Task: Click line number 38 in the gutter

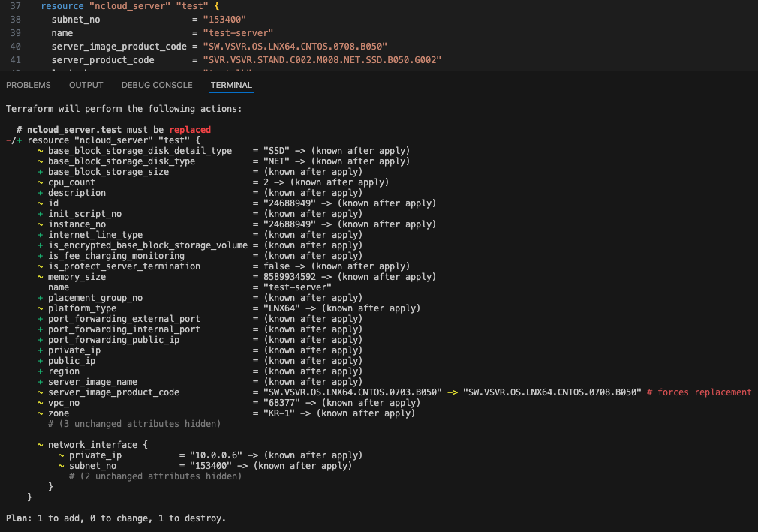Action: [16, 20]
